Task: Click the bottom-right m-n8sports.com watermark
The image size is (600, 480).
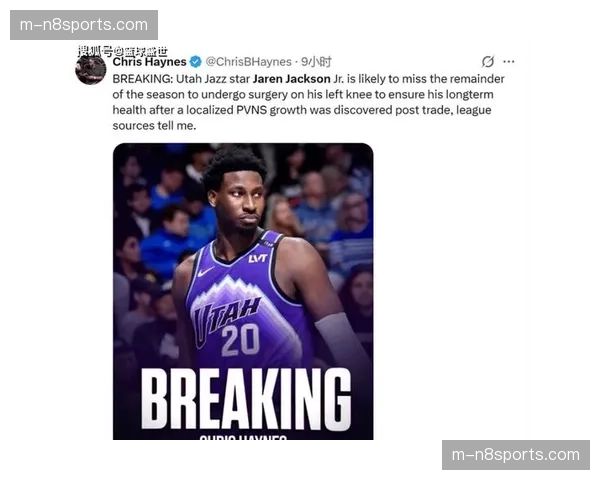Action: pyautogui.click(x=515, y=455)
